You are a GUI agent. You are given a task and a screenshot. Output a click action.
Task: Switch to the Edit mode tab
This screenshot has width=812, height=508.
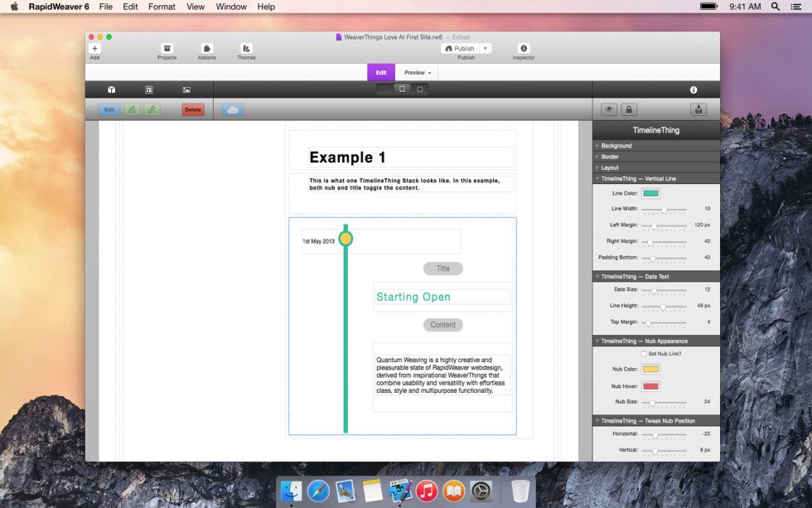tap(381, 72)
